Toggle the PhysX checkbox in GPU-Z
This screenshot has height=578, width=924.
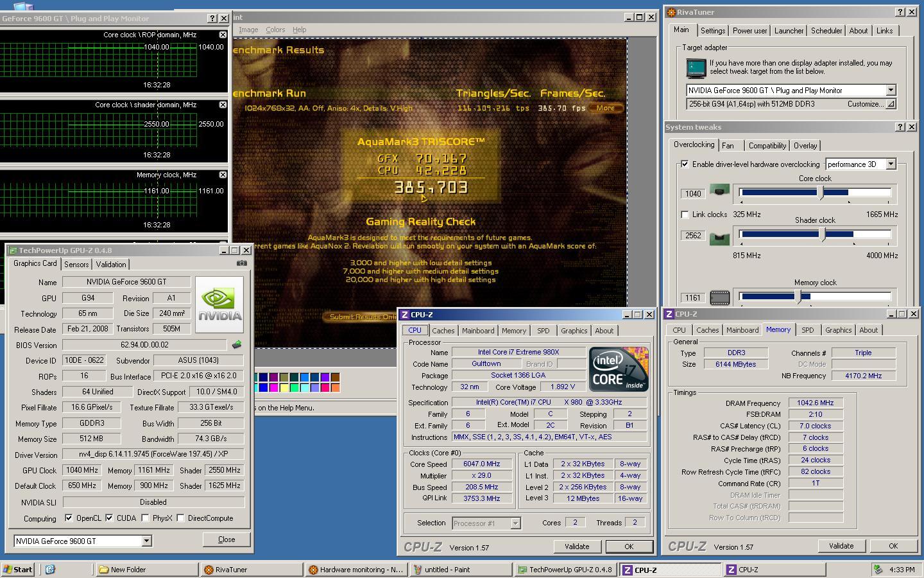click(x=145, y=518)
